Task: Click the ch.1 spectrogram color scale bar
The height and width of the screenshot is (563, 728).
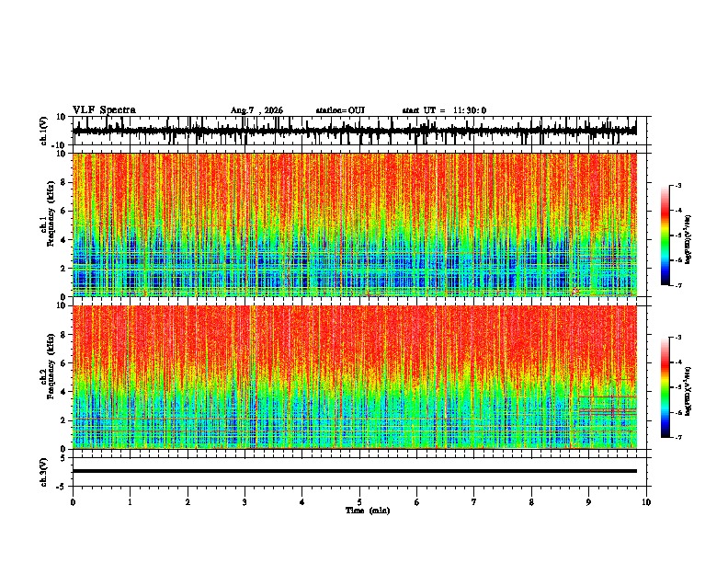Action: (x=665, y=236)
